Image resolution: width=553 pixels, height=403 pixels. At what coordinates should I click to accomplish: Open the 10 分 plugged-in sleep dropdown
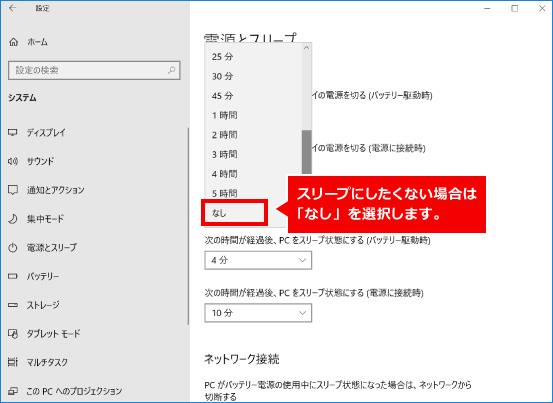click(x=258, y=313)
